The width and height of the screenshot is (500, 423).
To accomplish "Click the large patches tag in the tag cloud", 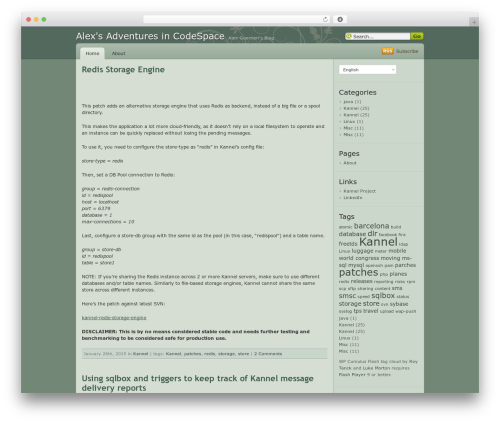I will [x=358, y=272].
